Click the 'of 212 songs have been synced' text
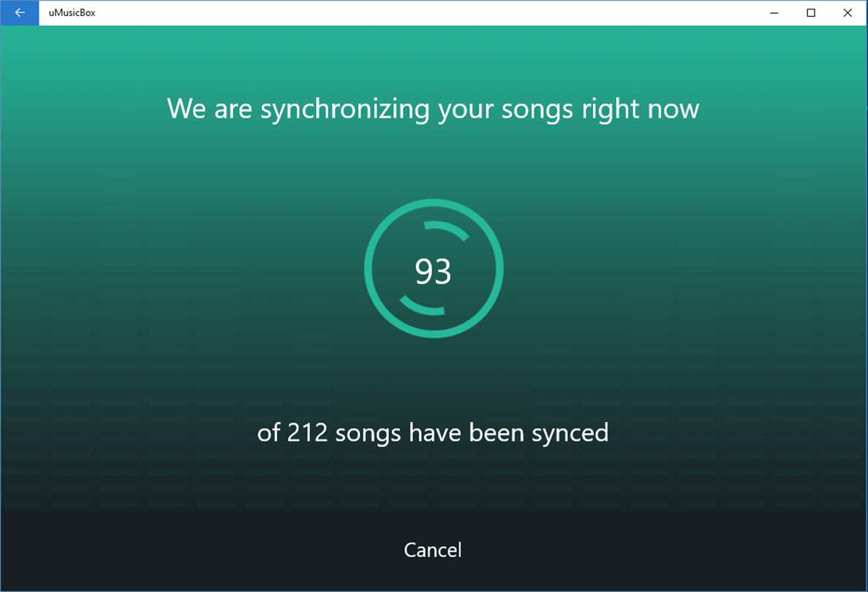The image size is (868, 592). (x=433, y=433)
